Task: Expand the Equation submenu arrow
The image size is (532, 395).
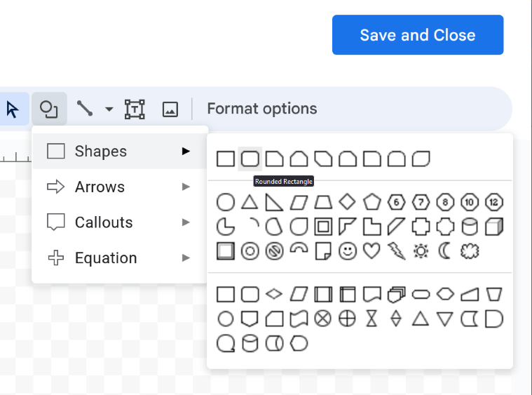Action: click(x=186, y=258)
